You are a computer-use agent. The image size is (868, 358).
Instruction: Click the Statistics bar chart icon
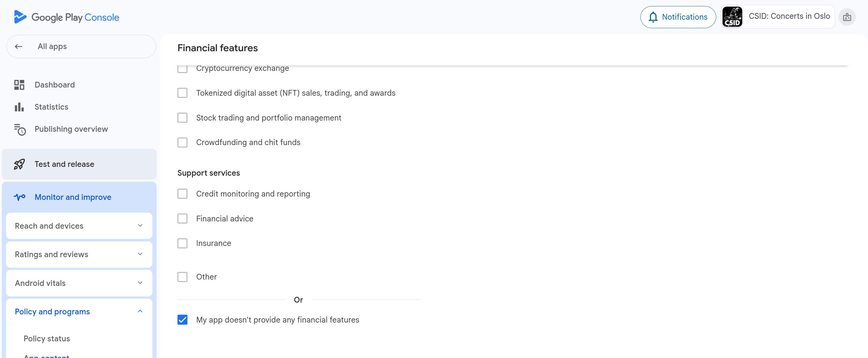[x=19, y=107]
